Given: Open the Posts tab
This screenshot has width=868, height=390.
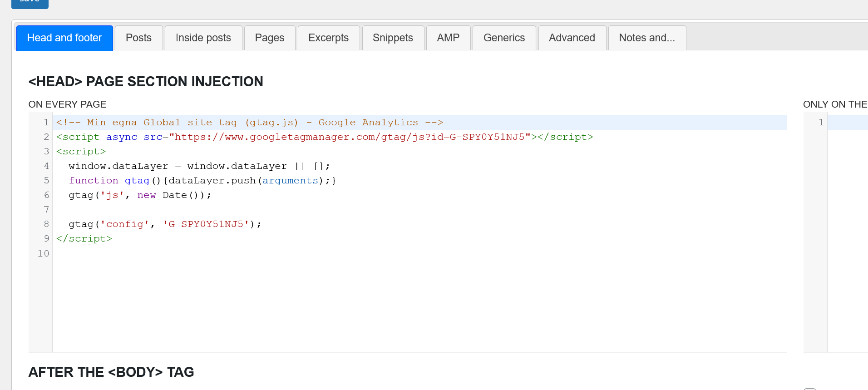Looking at the screenshot, I should point(138,38).
